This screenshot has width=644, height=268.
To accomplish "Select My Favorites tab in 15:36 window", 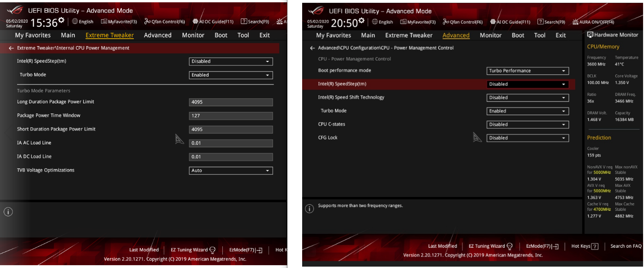I will point(33,35).
